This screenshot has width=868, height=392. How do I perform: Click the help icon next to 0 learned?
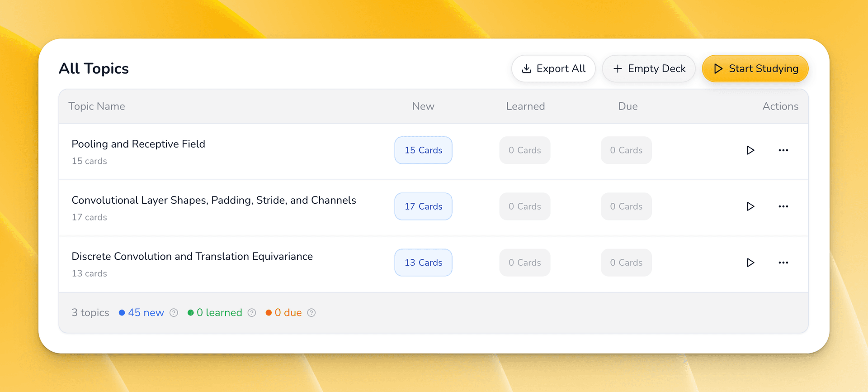[252, 313]
